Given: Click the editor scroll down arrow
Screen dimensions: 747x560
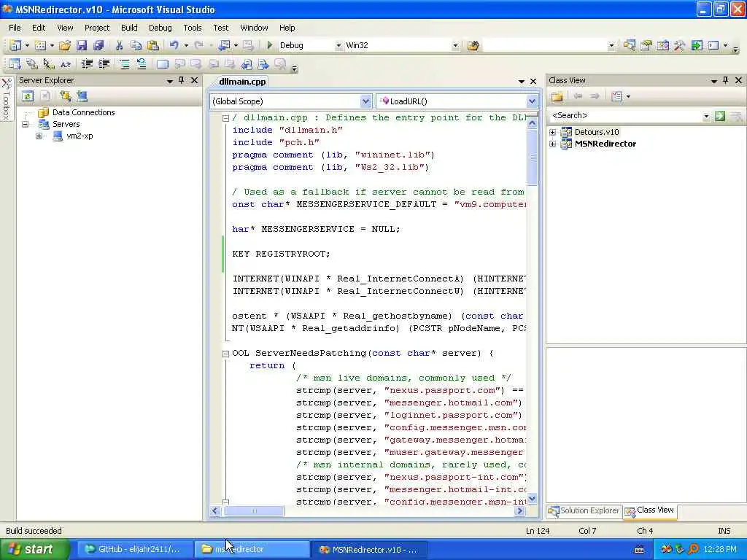Looking at the screenshot, I should click(532, 499).
